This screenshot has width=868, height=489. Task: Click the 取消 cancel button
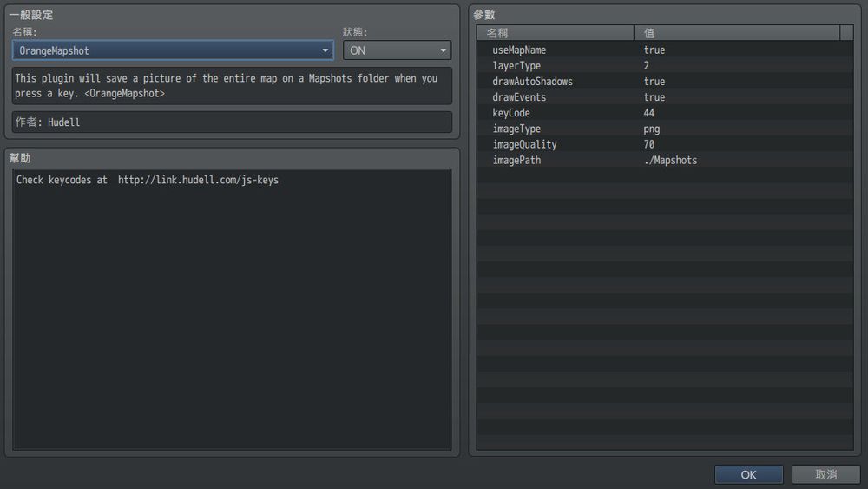825,475
